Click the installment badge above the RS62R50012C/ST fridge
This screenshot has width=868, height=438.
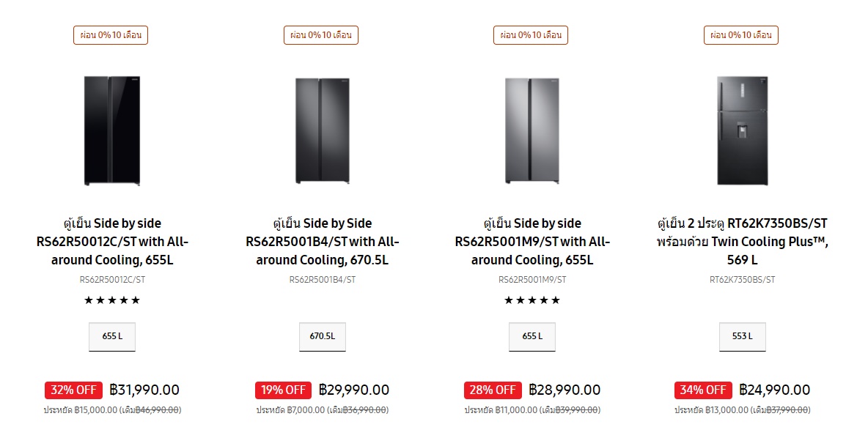tap(111, 35)
